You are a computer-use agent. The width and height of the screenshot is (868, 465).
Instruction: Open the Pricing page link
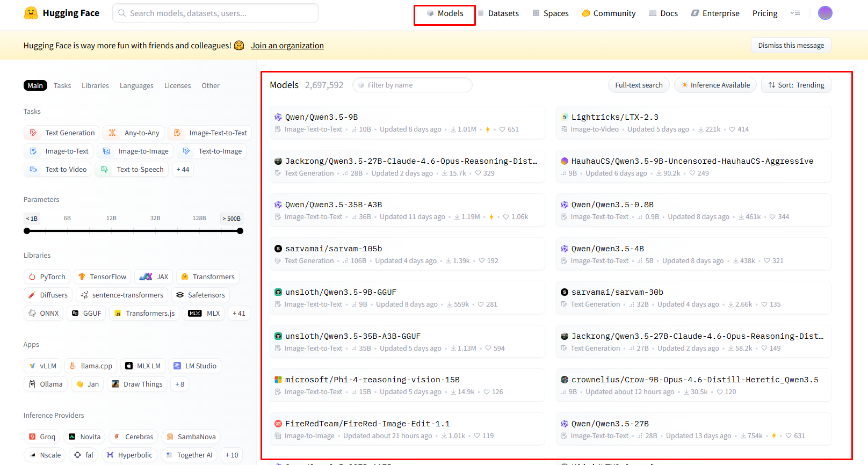[765, 13]
